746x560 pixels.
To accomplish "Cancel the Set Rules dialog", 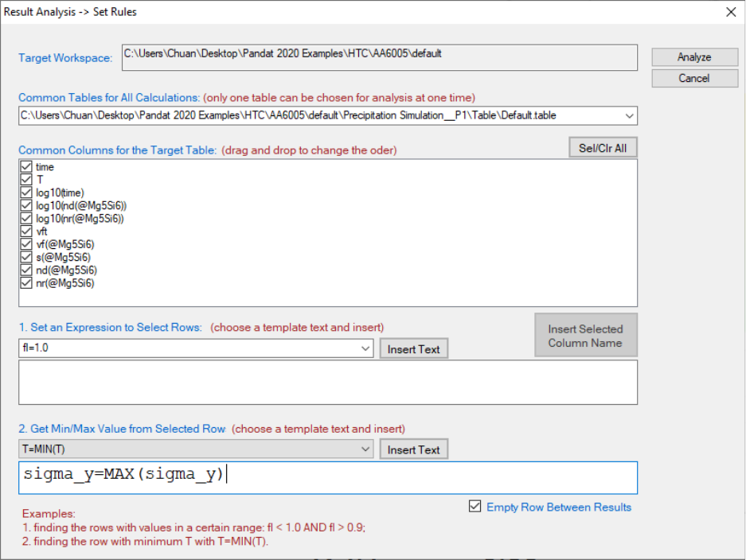I will coord(694,79).
